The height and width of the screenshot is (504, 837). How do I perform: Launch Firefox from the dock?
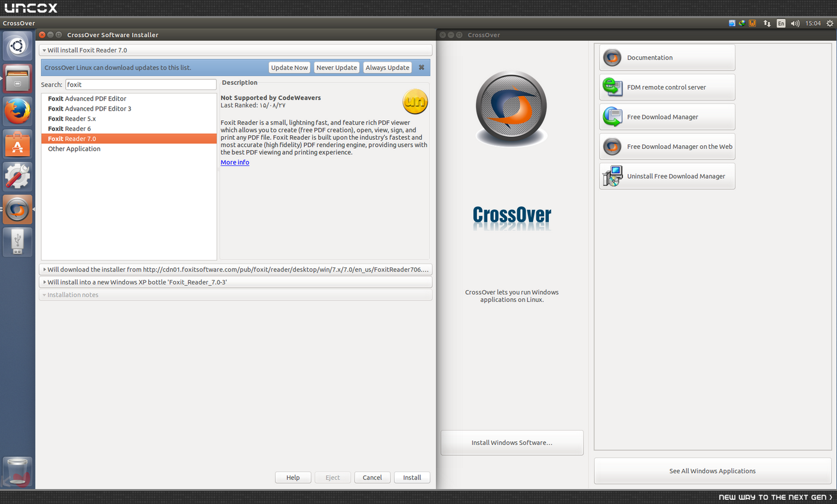pos(17,111)
